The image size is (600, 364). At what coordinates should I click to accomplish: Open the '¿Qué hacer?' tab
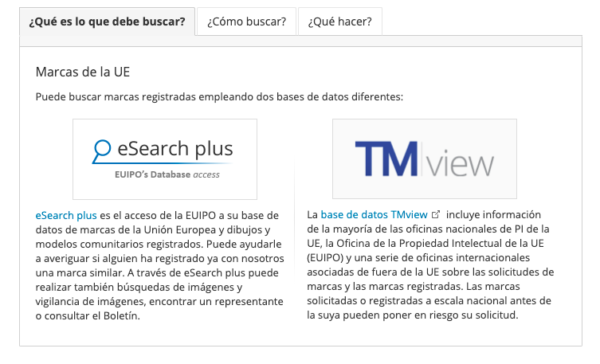click(x=339, y=22)
